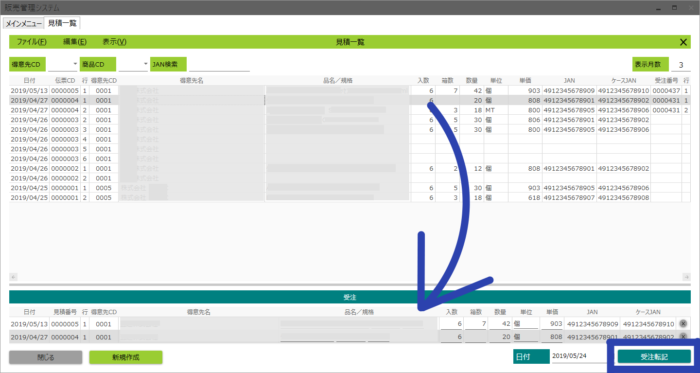Click the 閉じる button
This screenshot has height=373, width=700.
46,357
